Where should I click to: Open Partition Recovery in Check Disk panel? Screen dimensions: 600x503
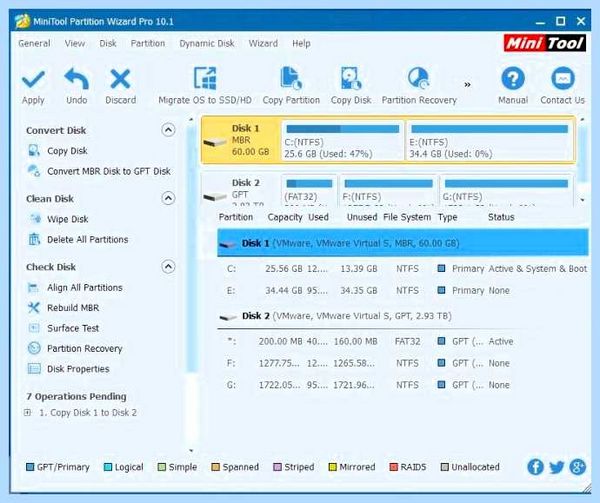pyautogui.click(x=85, y=348)
